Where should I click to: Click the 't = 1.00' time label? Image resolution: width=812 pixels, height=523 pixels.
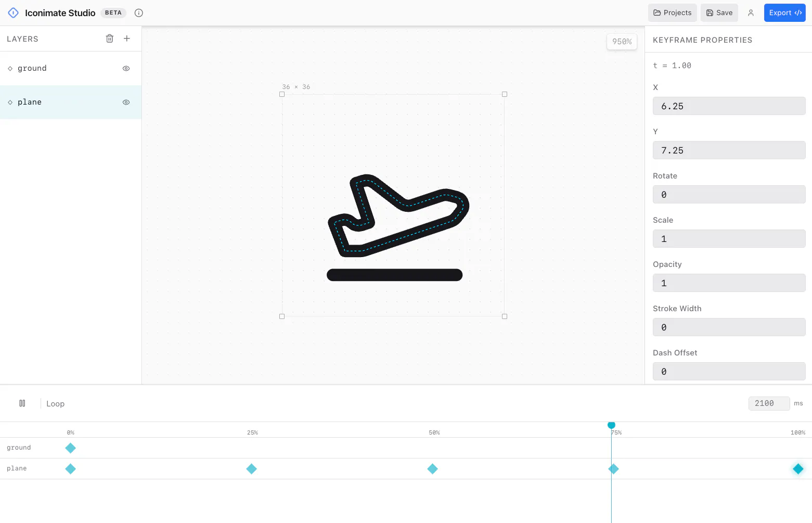pos(672,66)
